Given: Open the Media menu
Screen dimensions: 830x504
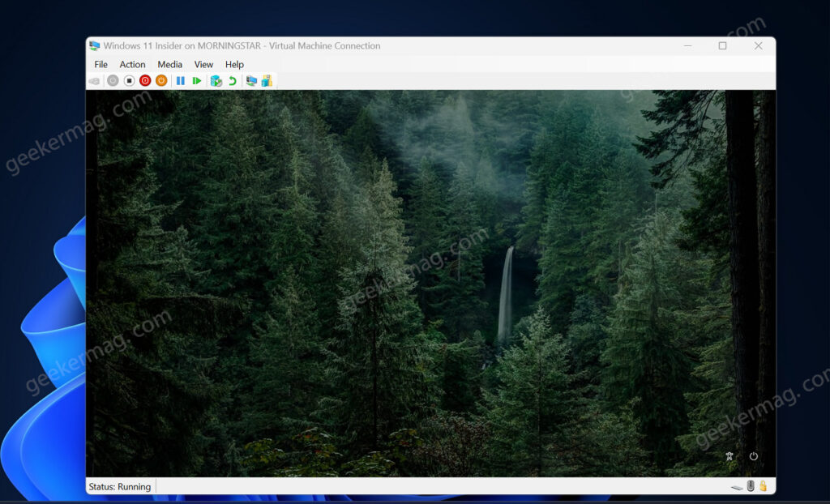Looking at the screenshot, I should 170,64.
